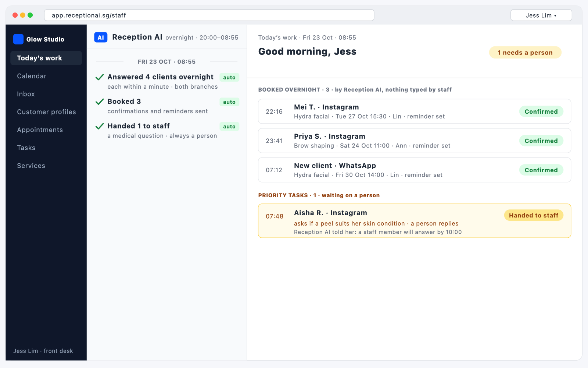Open Customer profiles in the sidebar
The height and width of the screenshot is (368, 588).
(x=46, y=112)
